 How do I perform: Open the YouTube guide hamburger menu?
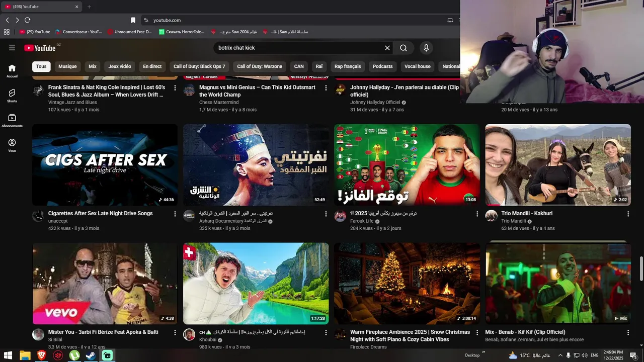(x=12, y=48)
